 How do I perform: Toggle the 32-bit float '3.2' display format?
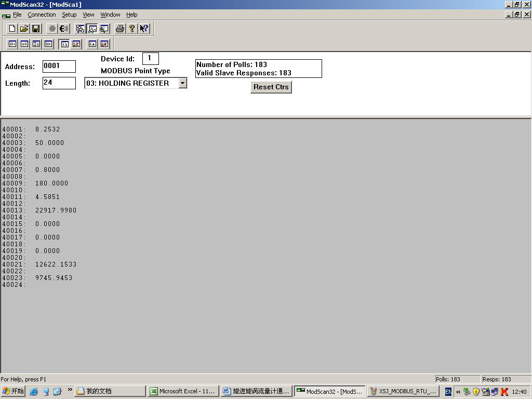[x=64, y=44]
